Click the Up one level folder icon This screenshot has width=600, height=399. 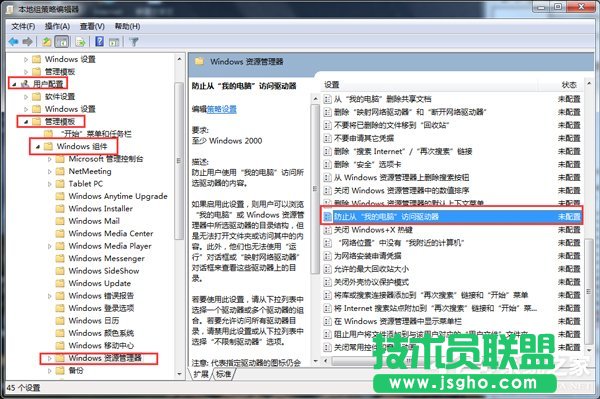coord(47,42)
